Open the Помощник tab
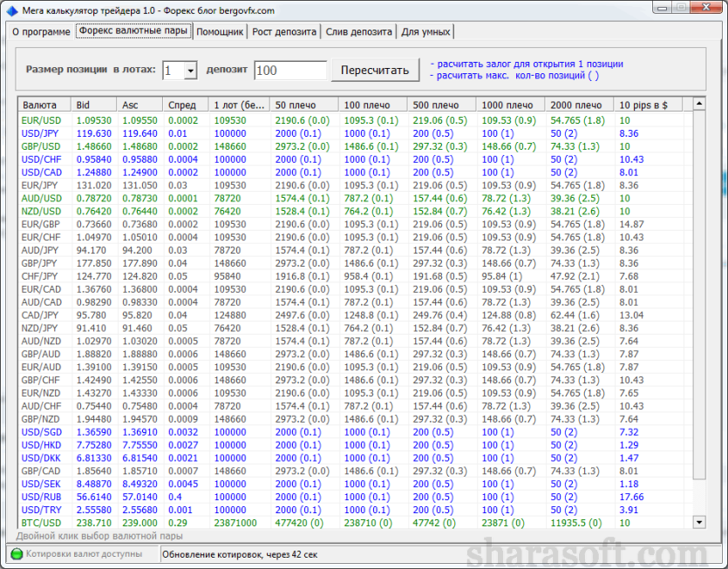 220,32
